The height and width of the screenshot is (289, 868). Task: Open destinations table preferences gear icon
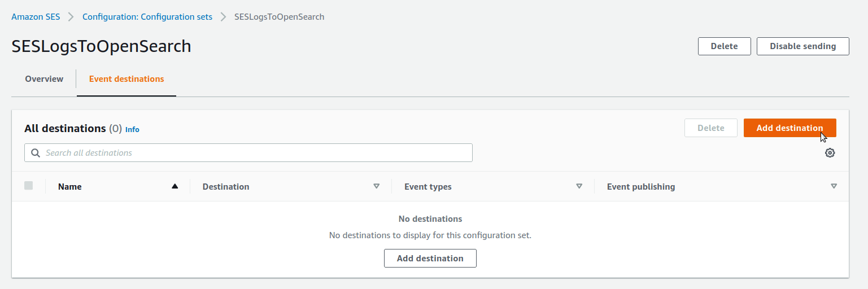click(830, 152)
